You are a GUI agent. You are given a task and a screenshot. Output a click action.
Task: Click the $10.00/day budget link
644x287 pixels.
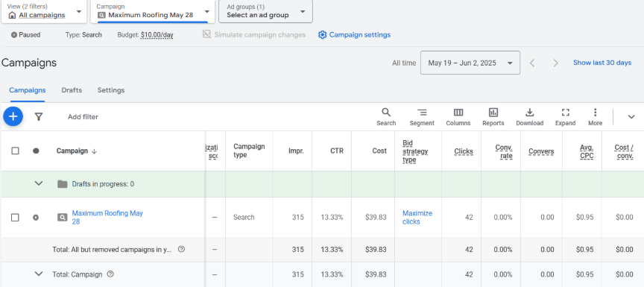pos(157,35)
